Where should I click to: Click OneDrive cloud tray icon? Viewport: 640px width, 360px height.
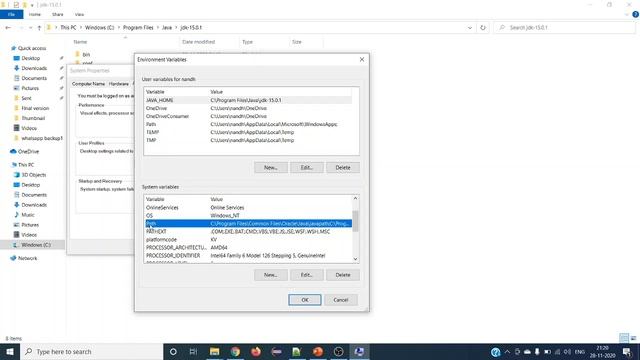527,351
